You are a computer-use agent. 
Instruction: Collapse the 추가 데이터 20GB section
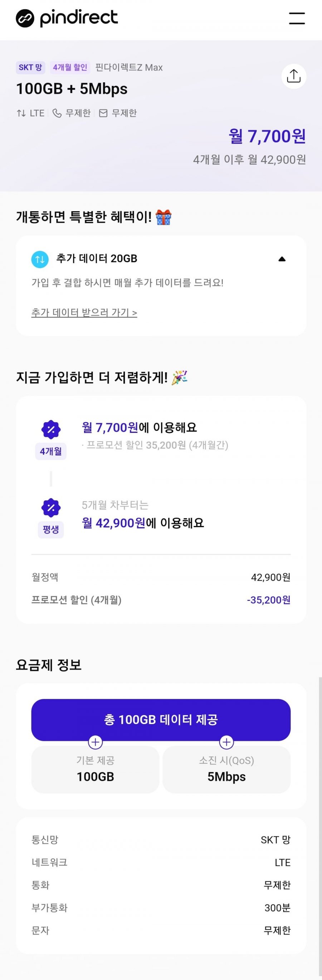282,259
